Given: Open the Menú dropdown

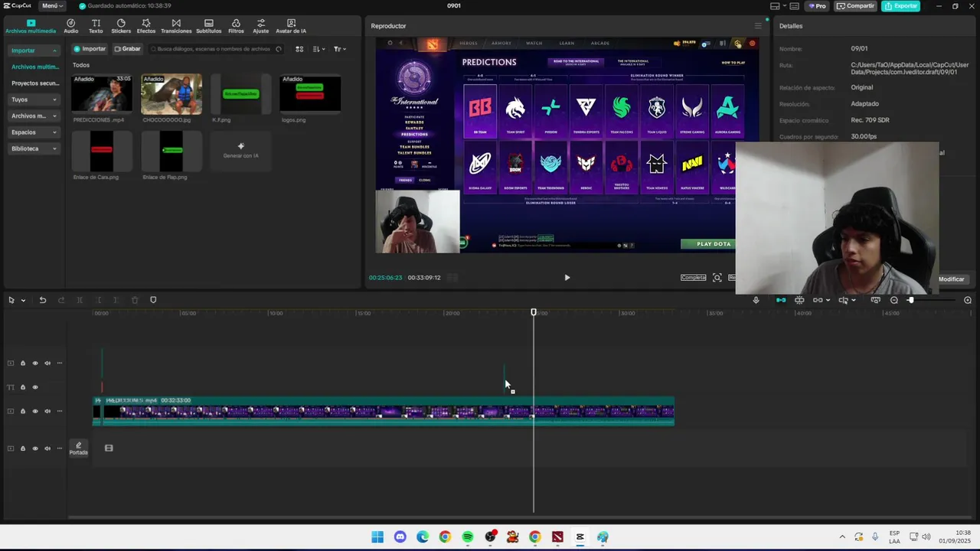Looking at the screenshot, I should click(52, 5).
